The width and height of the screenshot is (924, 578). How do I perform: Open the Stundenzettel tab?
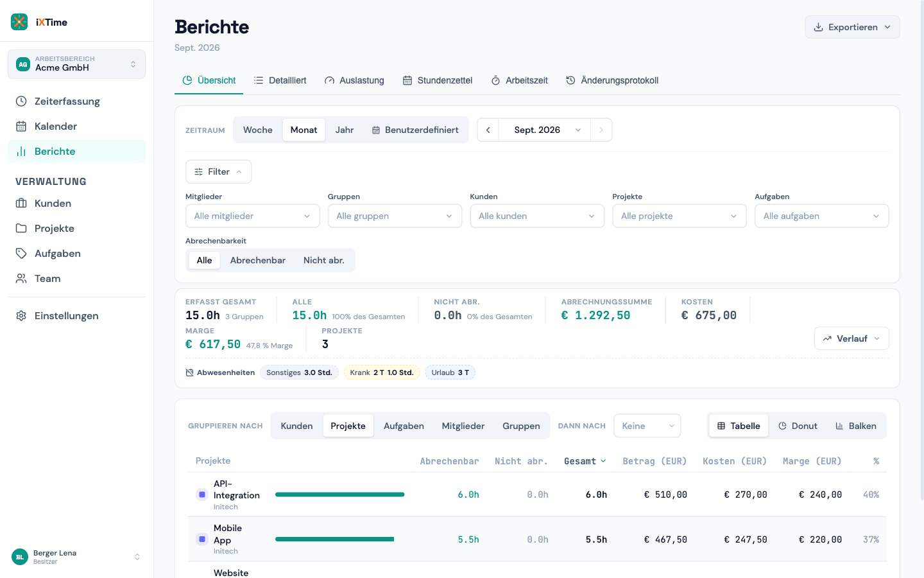(438, 80)
